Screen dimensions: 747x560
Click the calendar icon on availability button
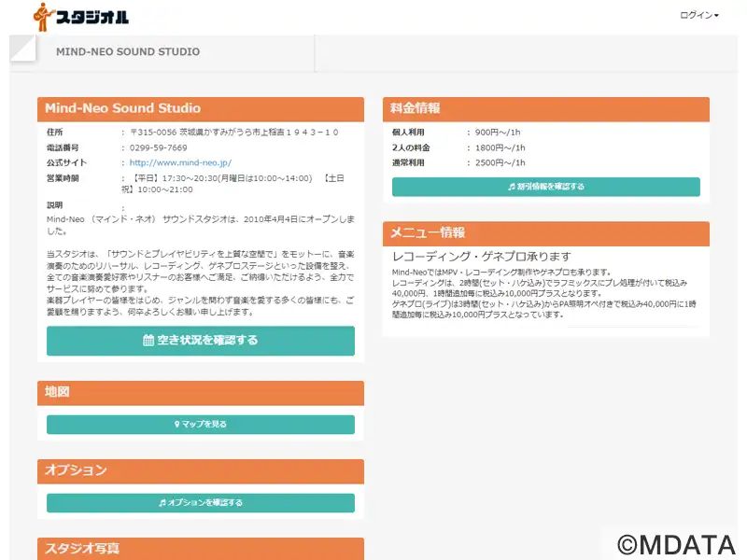point(148,341)
